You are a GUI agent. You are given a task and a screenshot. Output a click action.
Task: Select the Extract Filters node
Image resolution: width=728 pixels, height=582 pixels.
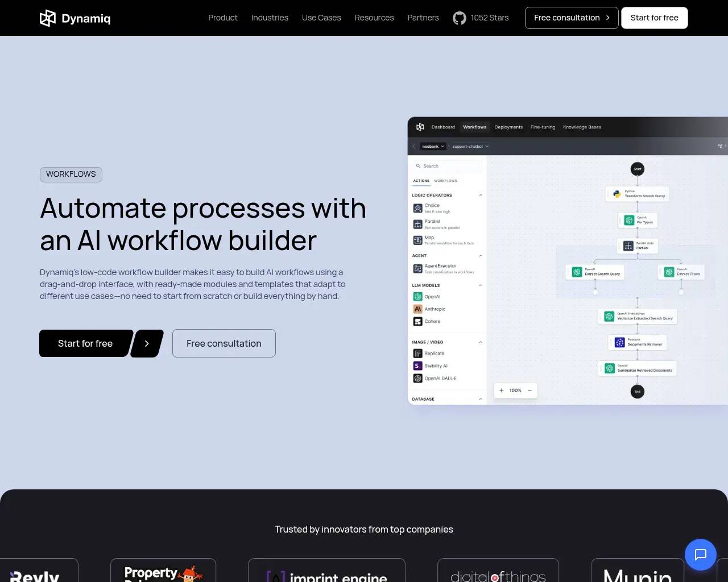coord(681,272)
